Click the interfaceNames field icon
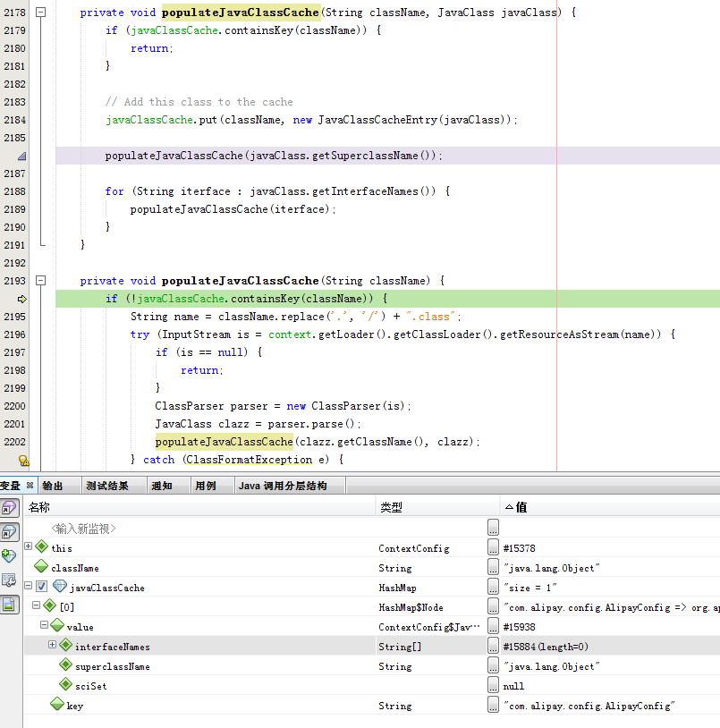 [66, 645]
